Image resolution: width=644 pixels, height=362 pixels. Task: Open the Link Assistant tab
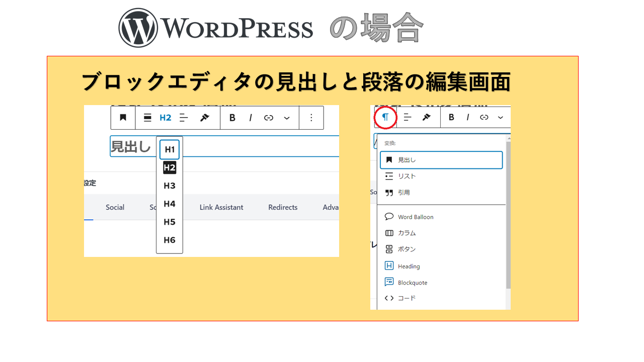click(x=221, y=207)
